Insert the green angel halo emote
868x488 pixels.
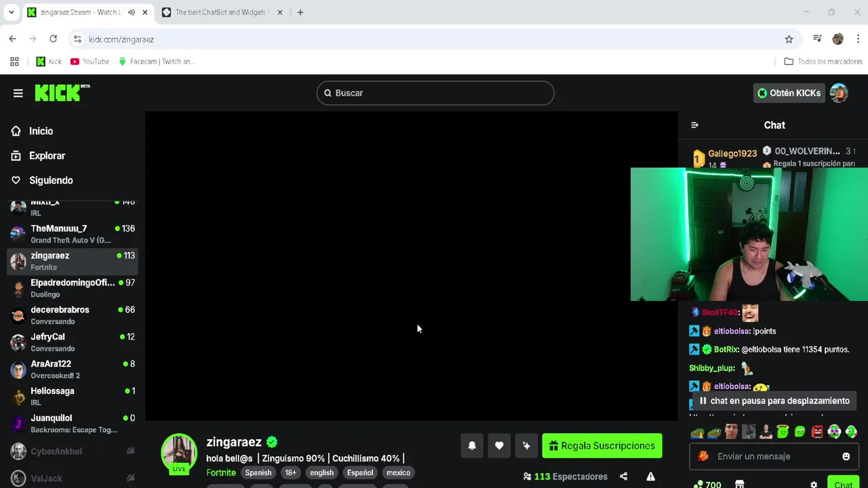point(783,432)
